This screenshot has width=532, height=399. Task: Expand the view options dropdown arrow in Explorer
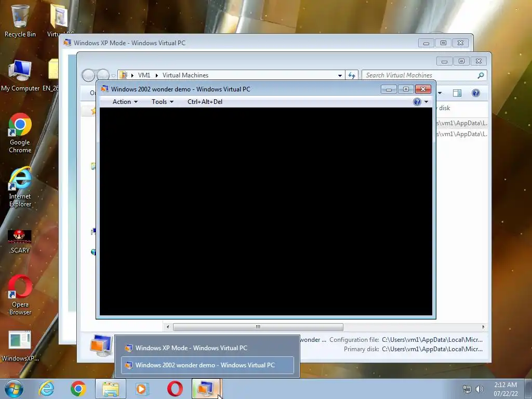point(440,93)
